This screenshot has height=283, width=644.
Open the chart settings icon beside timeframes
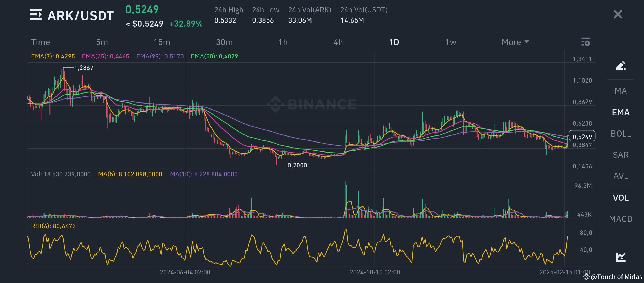pyautogui.click(x=586, y=42)
